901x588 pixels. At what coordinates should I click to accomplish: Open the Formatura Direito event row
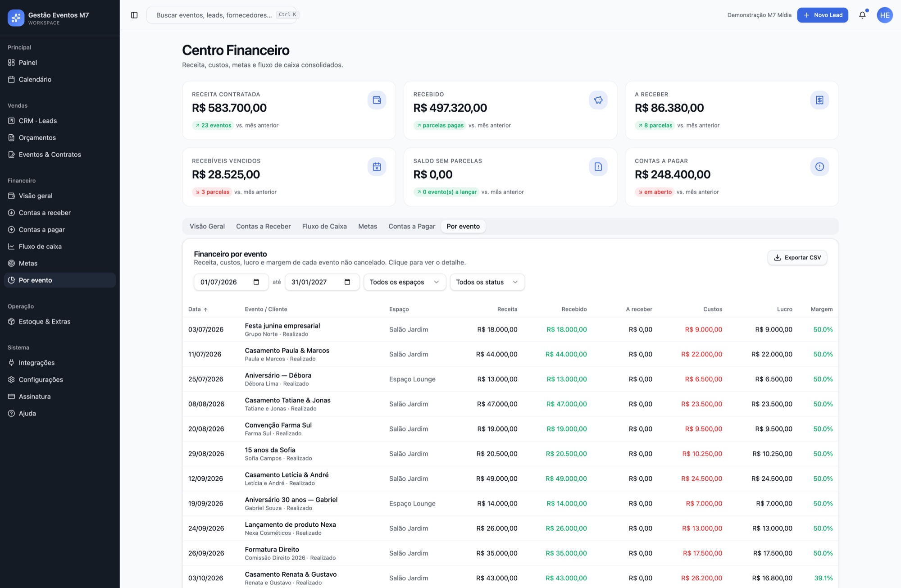coord(510,553)
